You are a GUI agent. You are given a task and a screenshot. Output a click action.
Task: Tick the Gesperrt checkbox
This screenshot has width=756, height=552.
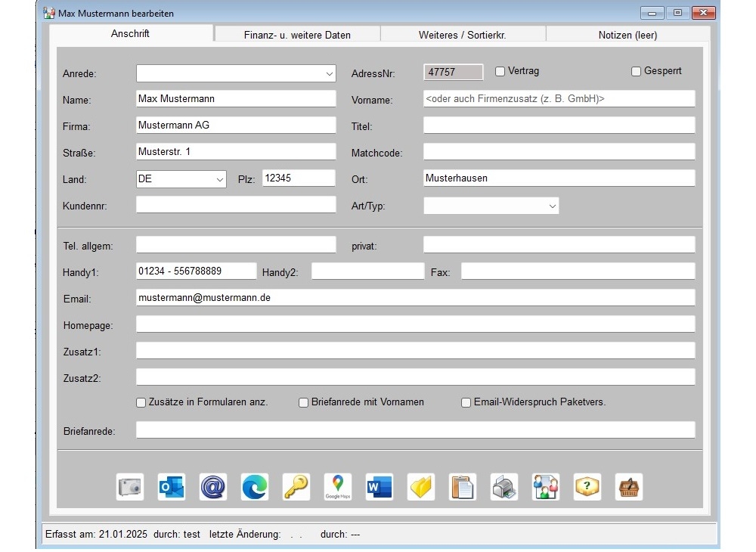[x=637, y=72]
